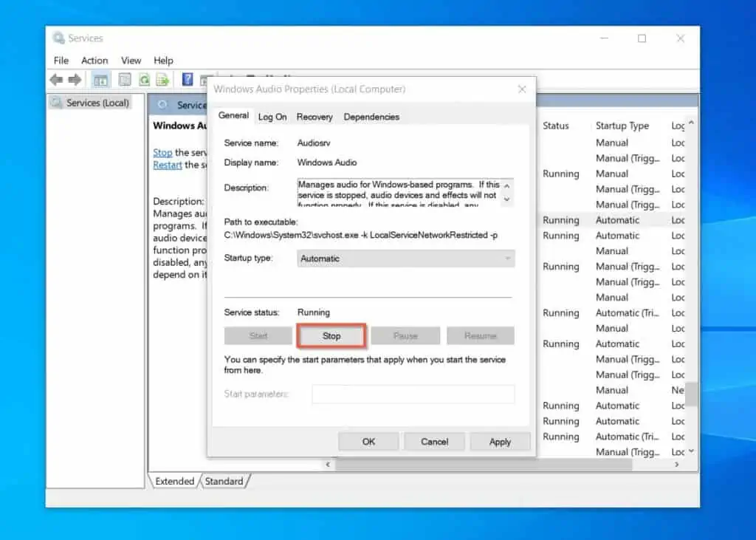Click the svchost.exe executable path text
The height and width of the screenshot is (540, 756).
[x=360, y=235]
